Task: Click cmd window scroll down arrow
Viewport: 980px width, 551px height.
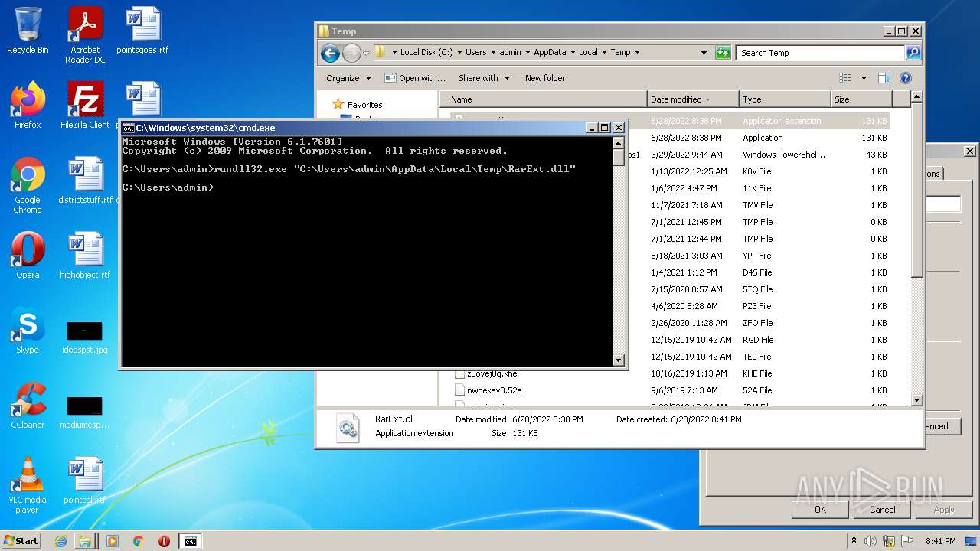Action: [619, 360]
